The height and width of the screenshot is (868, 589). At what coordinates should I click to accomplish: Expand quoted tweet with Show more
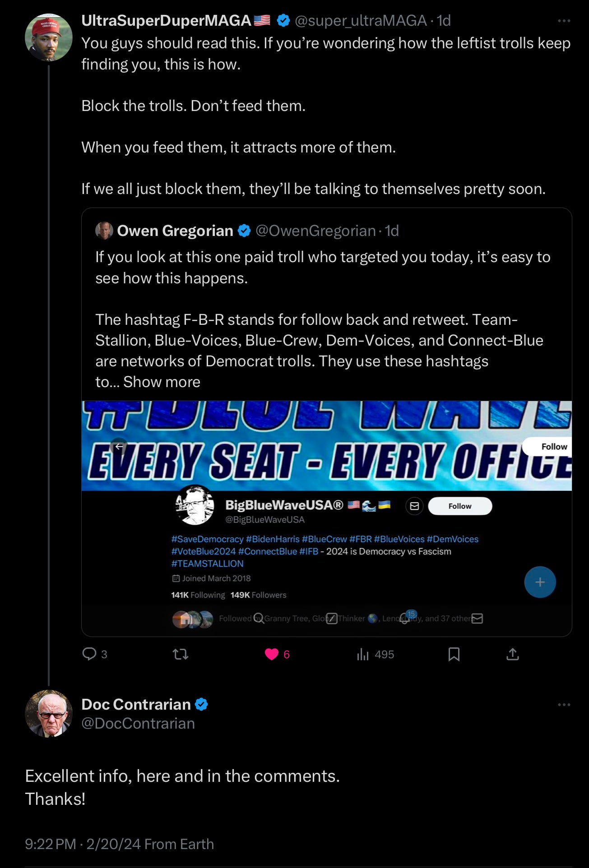point(162,382)
